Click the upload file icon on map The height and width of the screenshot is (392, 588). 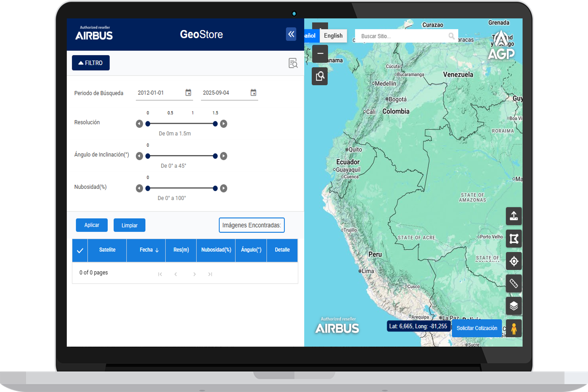514,216
